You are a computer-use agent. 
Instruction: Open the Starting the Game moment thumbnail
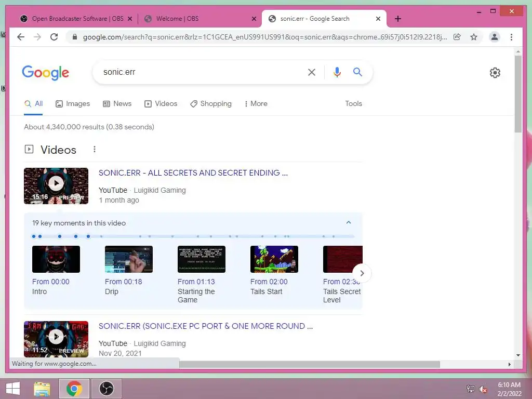click(x=202, y=259)
